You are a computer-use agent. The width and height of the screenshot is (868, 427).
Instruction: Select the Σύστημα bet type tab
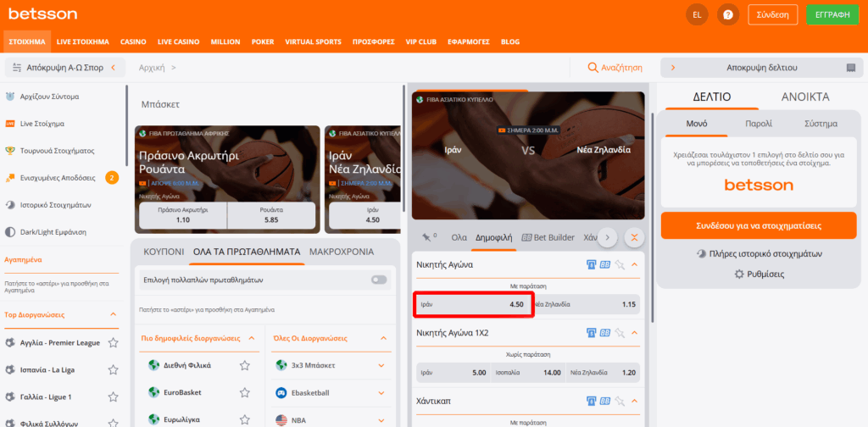pyautogui.click(x=821, y=124)
